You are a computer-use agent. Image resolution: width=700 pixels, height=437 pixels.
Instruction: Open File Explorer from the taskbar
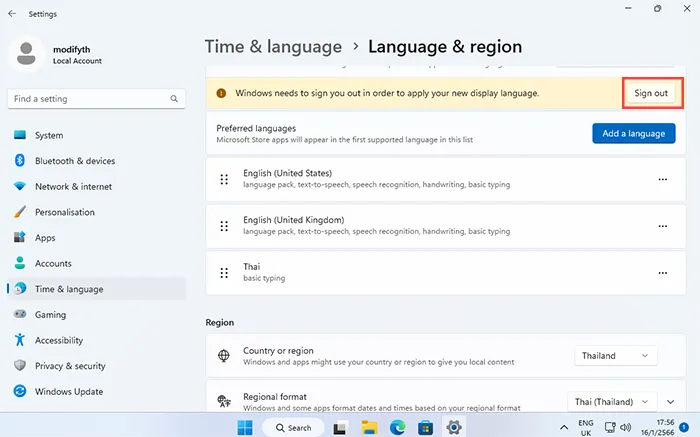coord(369,428)
